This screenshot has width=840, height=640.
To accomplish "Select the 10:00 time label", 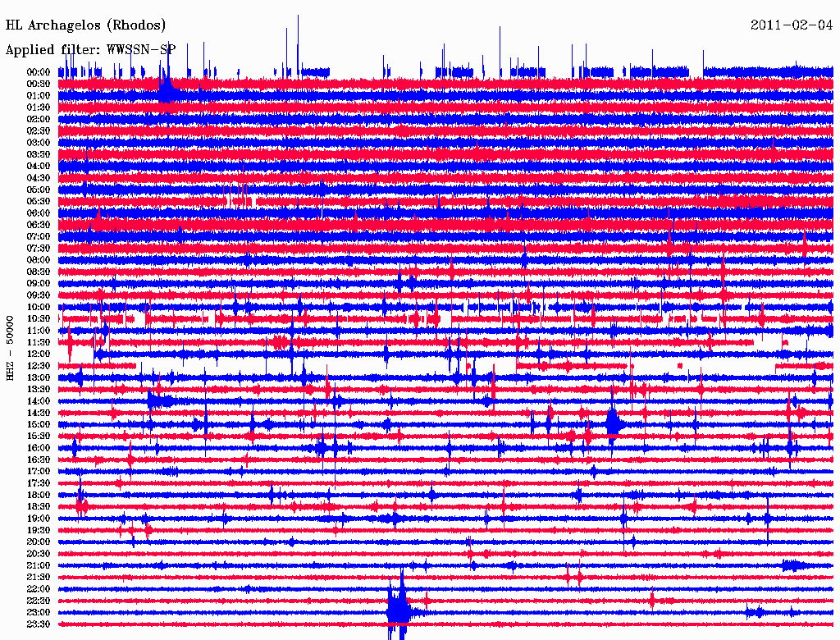I will tap(39, 307).
